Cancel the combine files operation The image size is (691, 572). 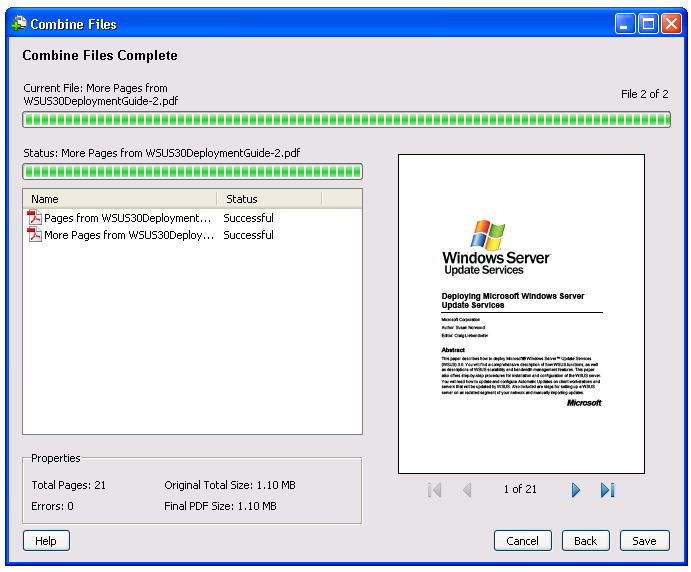(x=523, y=541)
